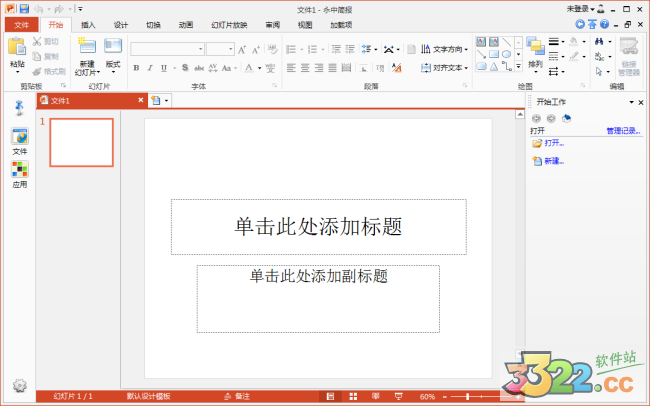
Task: Switch to the Animation (动画) tab
Action: [186, 25]
